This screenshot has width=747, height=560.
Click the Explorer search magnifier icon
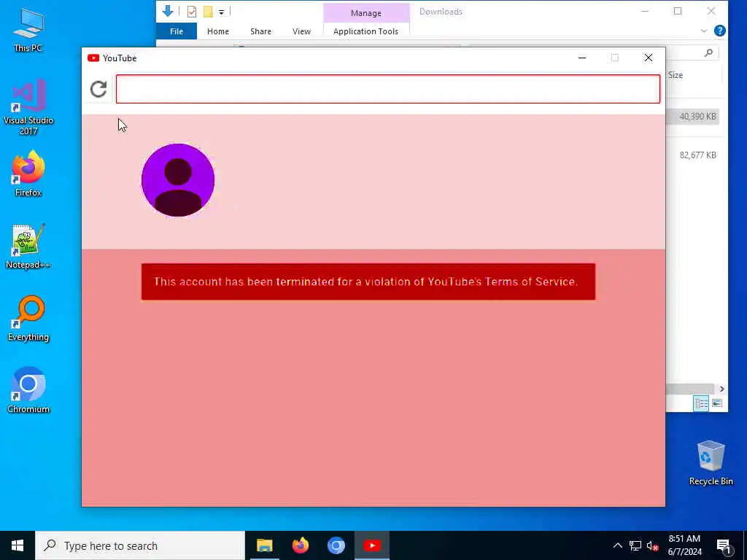coord(708,52)
